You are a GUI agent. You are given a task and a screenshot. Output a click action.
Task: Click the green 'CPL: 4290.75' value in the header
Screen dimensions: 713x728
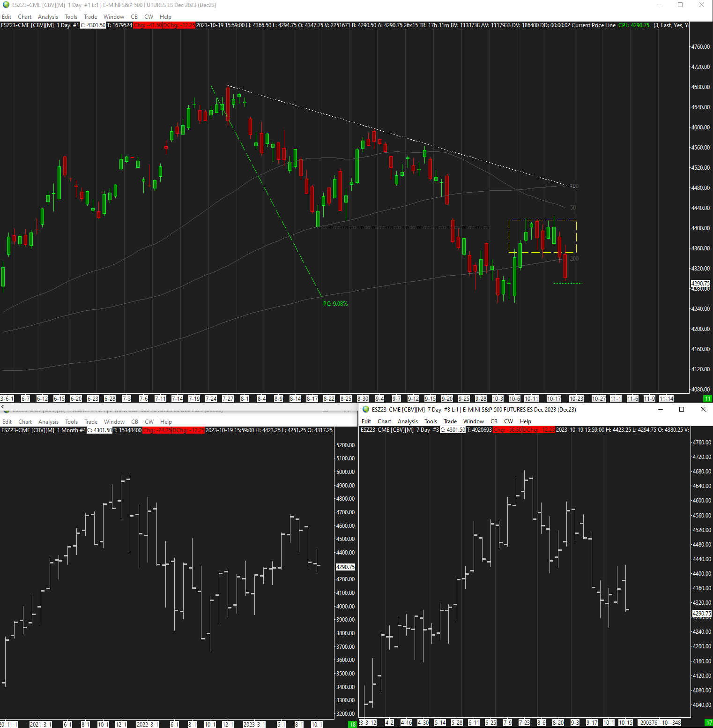[x=634, y=25]
